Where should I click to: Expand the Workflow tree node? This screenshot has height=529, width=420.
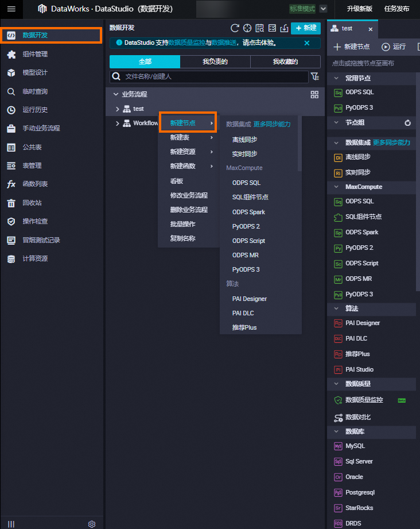117,123
